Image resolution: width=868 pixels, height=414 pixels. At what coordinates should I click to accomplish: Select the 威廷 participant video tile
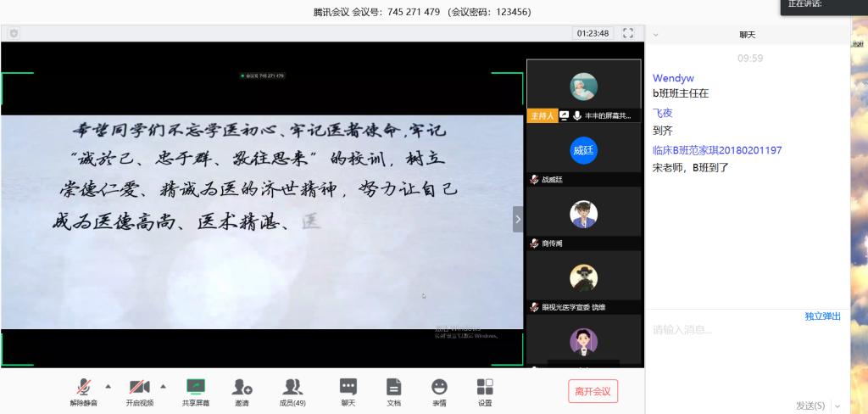[x=583, y=150]
